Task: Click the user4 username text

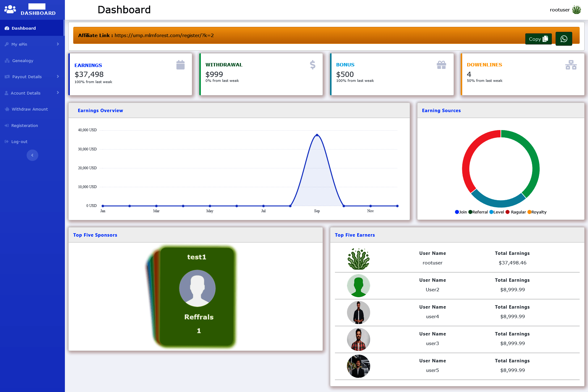Action: pos(432,317)
